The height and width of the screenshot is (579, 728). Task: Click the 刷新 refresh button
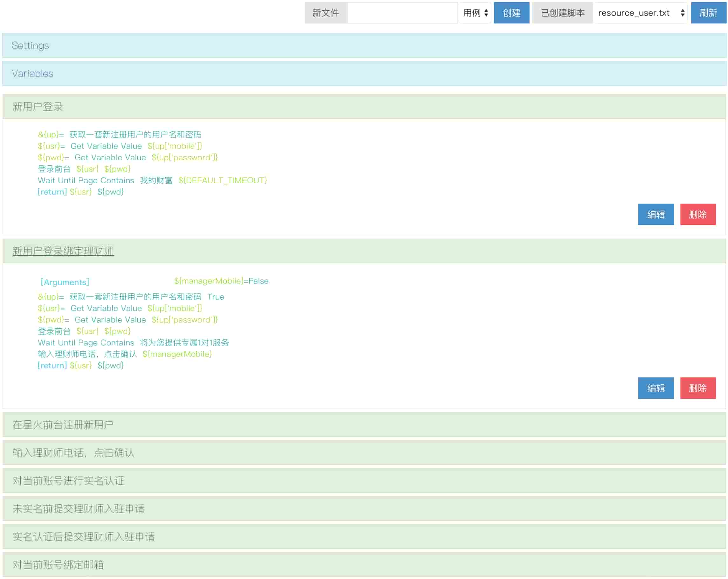pyautogui.click(x=708, y=13)
